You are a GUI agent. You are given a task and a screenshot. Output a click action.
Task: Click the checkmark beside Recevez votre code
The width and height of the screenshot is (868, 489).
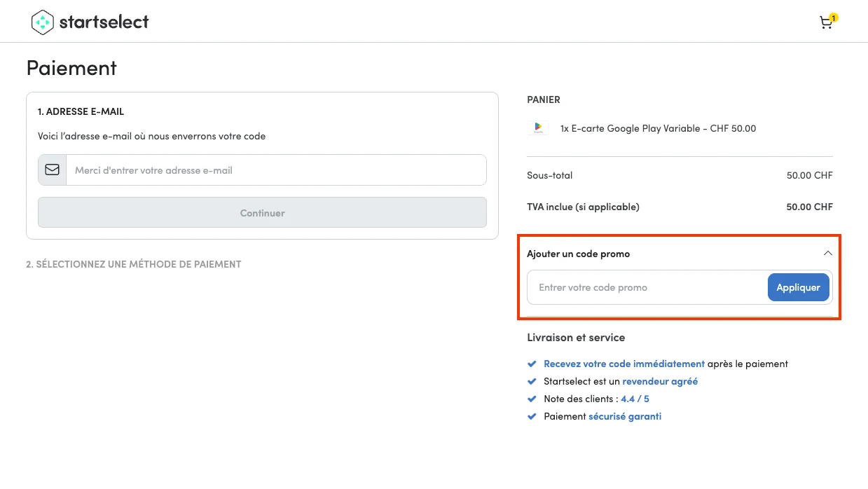pyautogui.click(x=532, y=364)
